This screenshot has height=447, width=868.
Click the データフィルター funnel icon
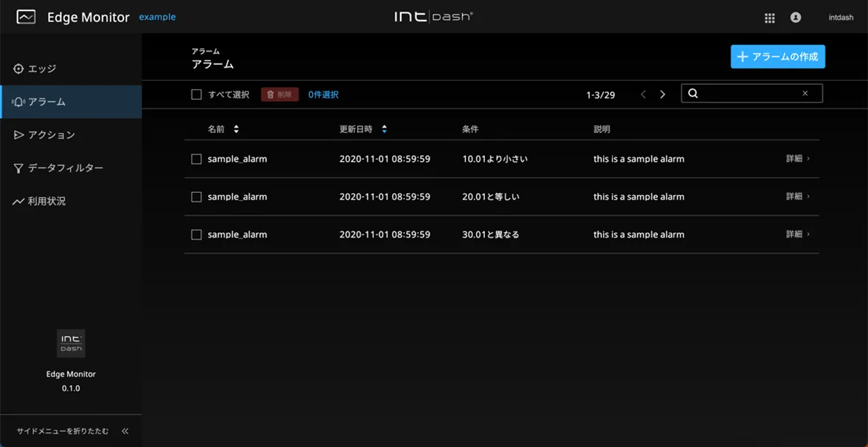18,168
